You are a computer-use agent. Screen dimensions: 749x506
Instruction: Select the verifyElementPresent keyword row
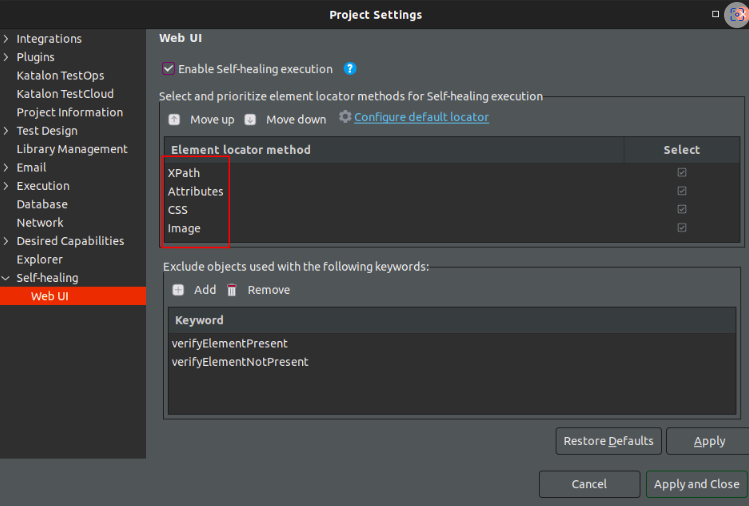tap(230, 343)
